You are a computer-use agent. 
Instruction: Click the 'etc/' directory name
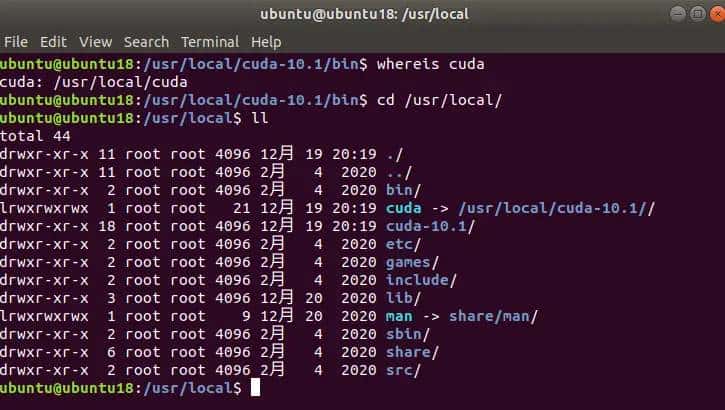[404, 244]
